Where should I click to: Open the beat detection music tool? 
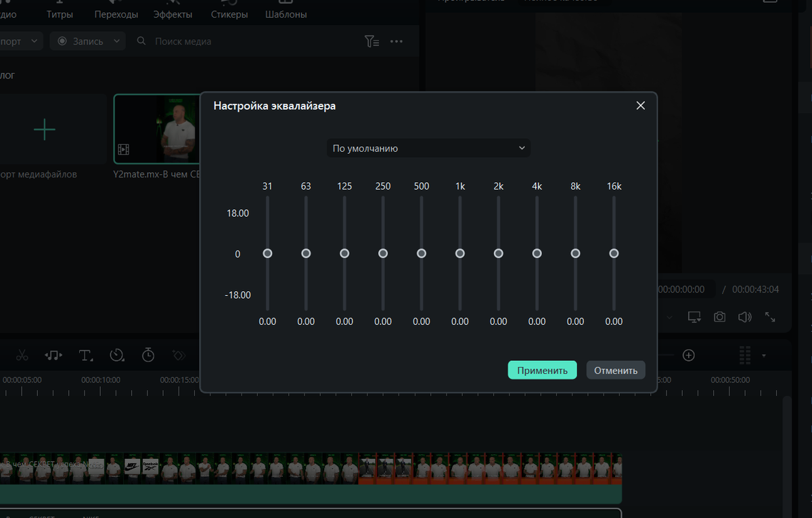(53, 355)
